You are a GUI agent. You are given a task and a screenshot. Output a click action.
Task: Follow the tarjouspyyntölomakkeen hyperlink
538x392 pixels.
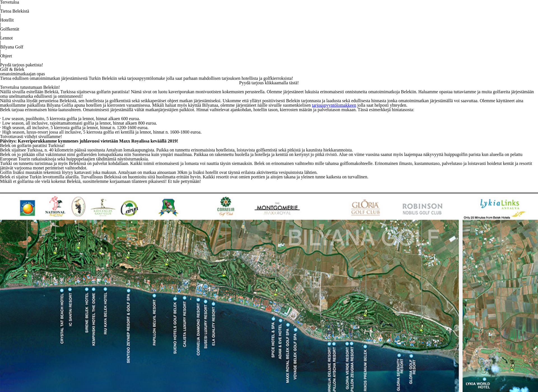point(334,105)
